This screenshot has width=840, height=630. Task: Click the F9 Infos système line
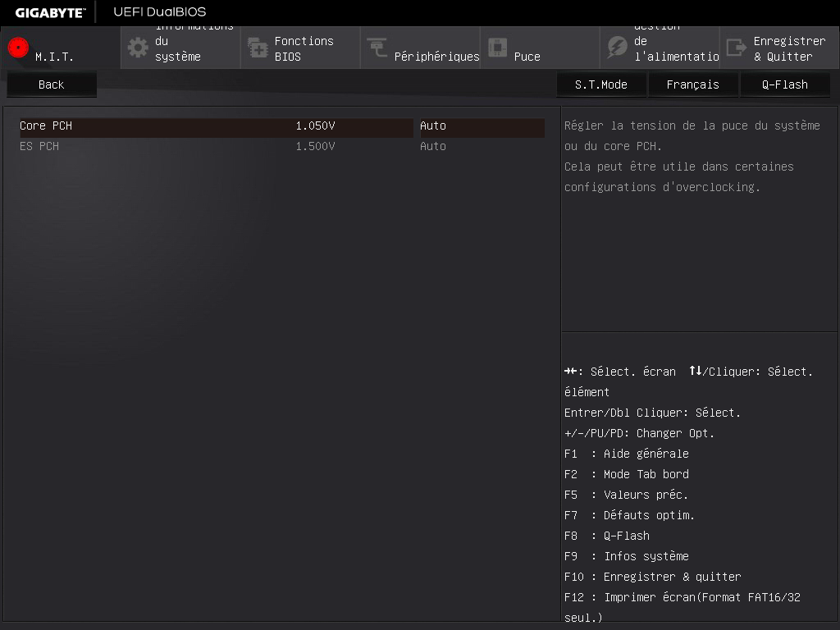[626, 556]
